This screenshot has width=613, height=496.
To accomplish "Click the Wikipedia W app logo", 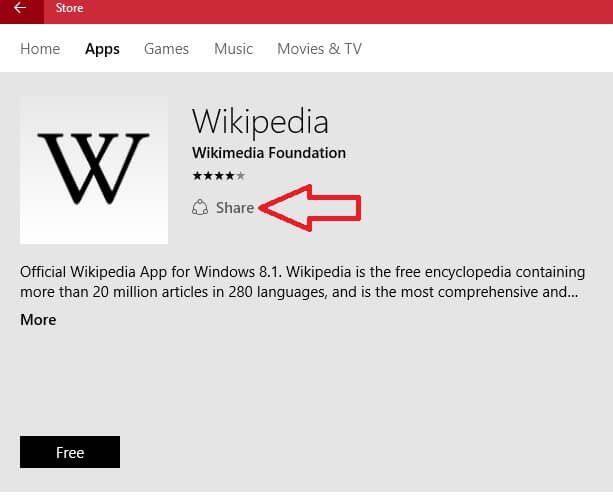I will point(94,170).
